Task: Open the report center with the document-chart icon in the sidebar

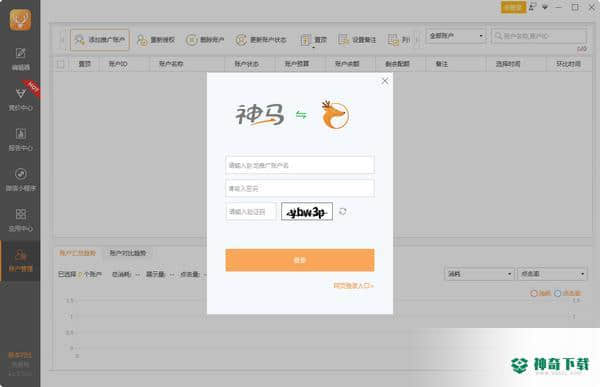Action: [20, 139]
